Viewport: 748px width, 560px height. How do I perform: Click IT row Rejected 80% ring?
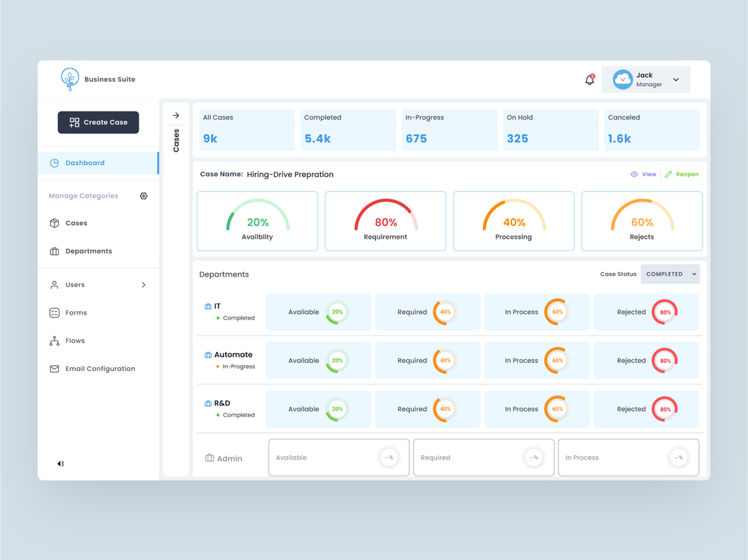[x=665, y=312]
